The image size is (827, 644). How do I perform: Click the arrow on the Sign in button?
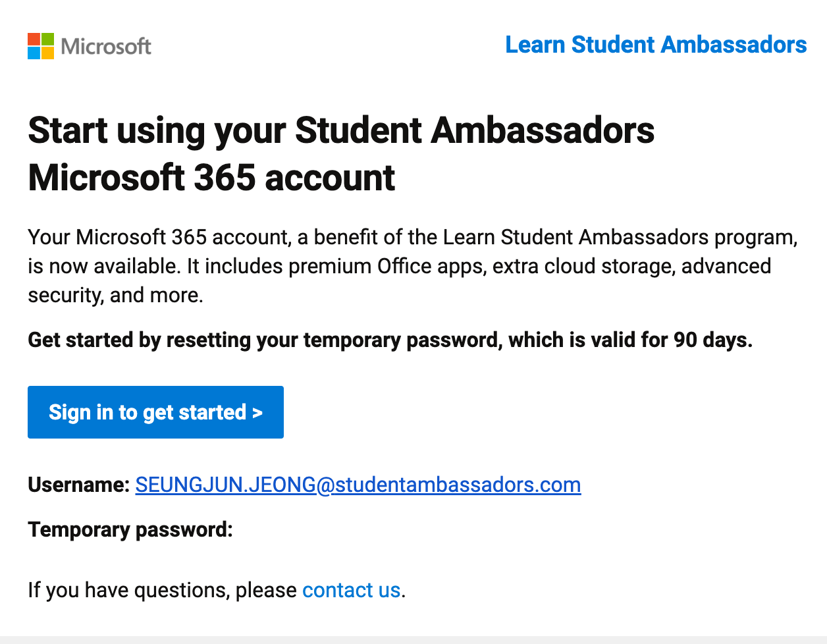[x=257, y=413]
